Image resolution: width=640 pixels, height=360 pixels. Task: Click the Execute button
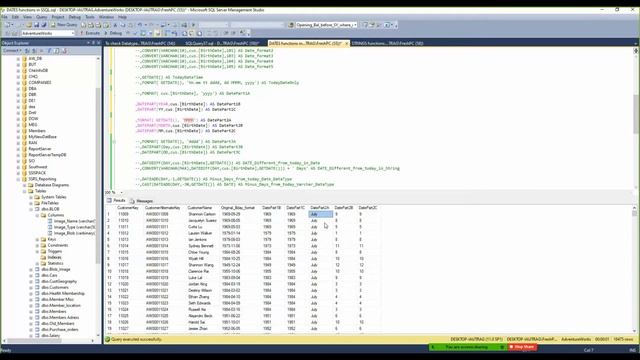pos(89,33)
